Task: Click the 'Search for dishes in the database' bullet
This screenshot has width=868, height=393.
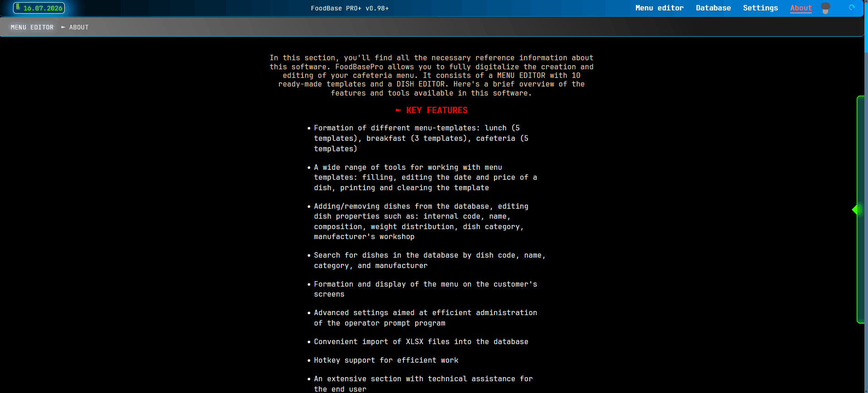Action: [x=430, y=261]
